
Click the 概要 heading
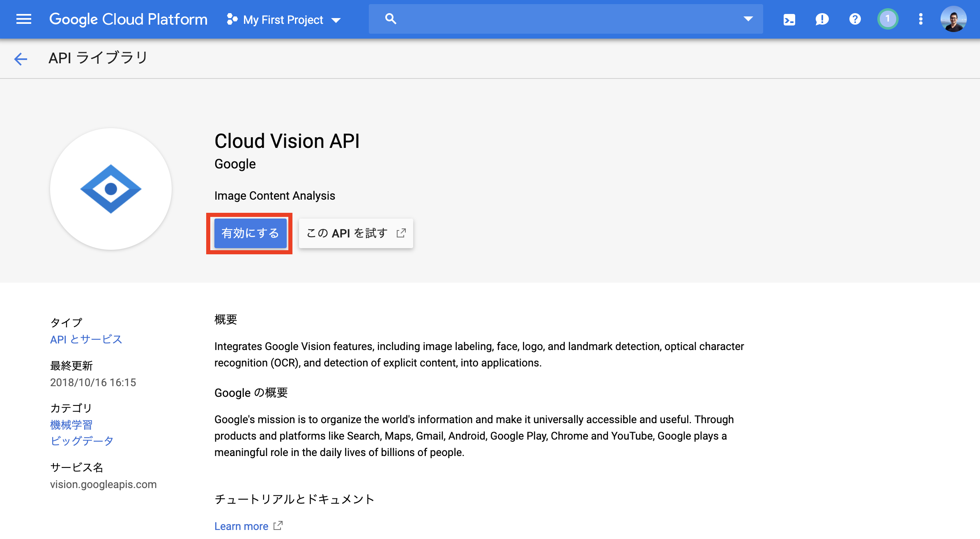click(x=225, y=320)
